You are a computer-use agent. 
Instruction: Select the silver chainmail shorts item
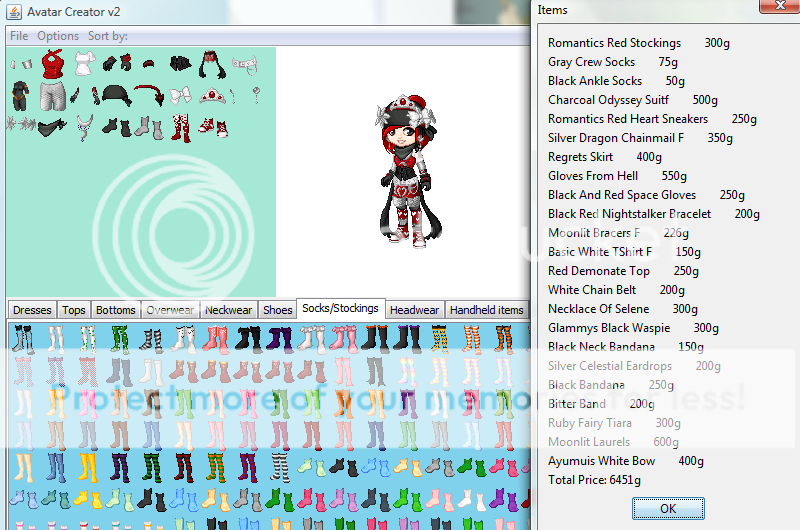(x=52, y=97)
